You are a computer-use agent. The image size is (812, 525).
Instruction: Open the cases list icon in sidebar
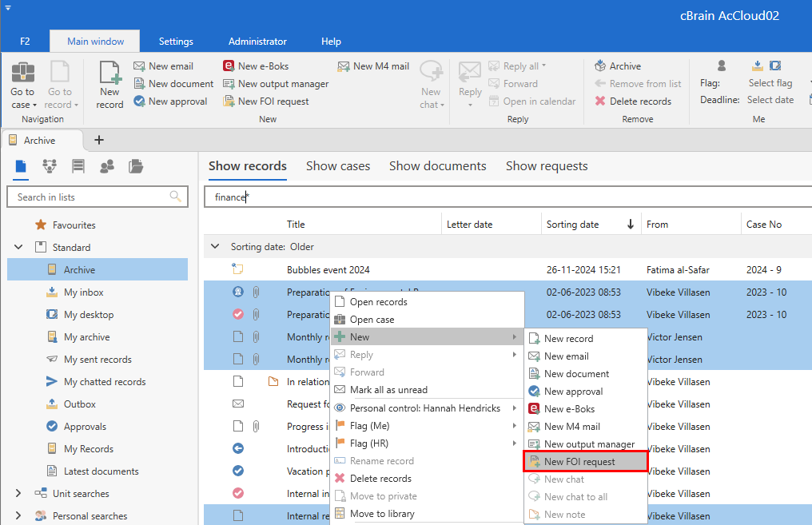[x=136, y=166]
